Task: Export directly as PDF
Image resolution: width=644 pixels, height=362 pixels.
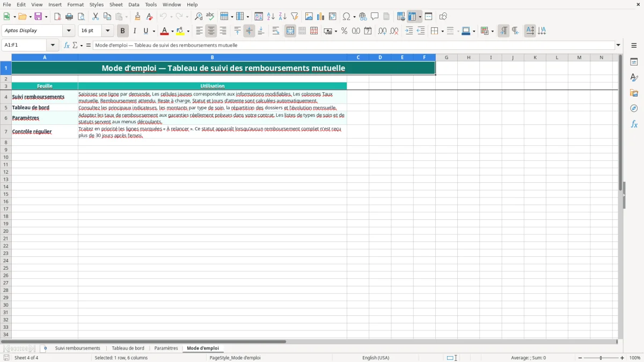Action: [57, 17]
